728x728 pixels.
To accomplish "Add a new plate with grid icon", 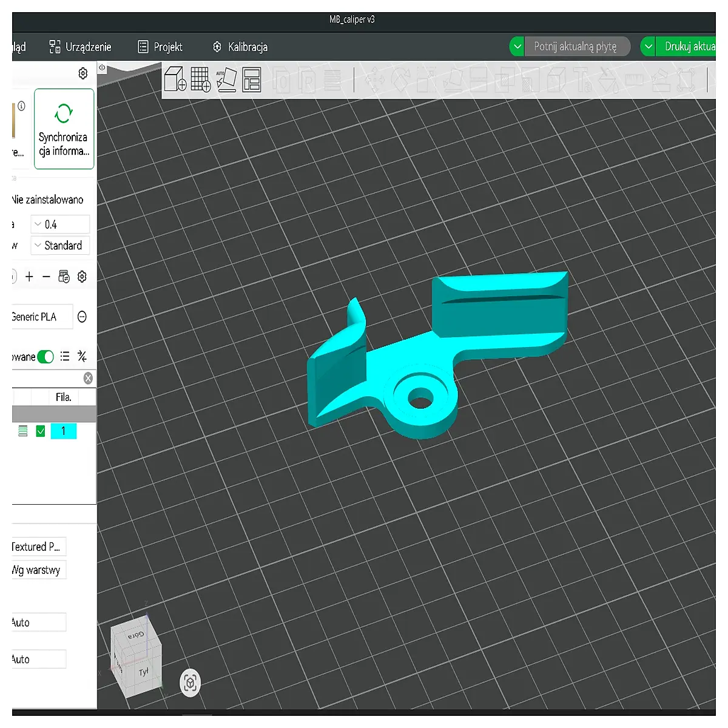I will click(x=201, y=79).
